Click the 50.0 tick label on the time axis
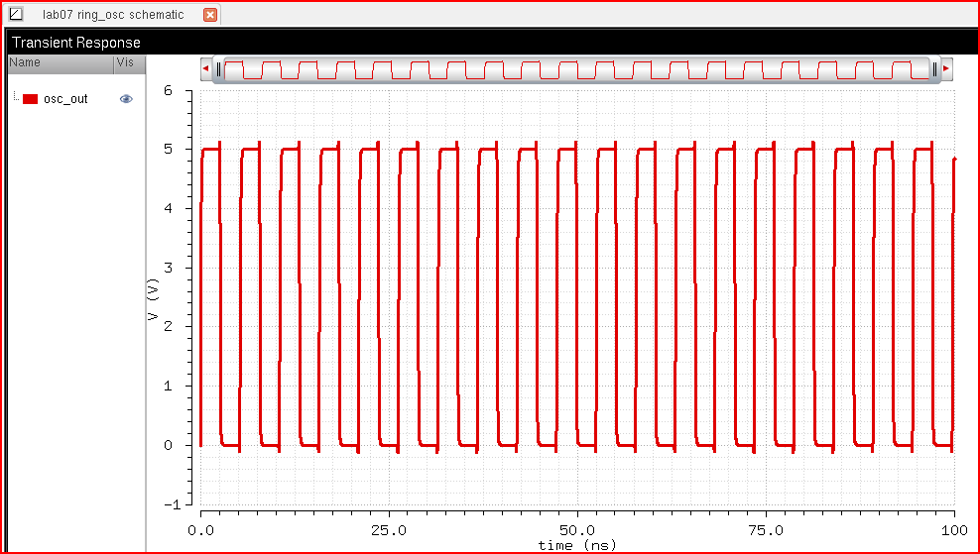Viewport: 980px width, 554px height. tap(576, 530)
